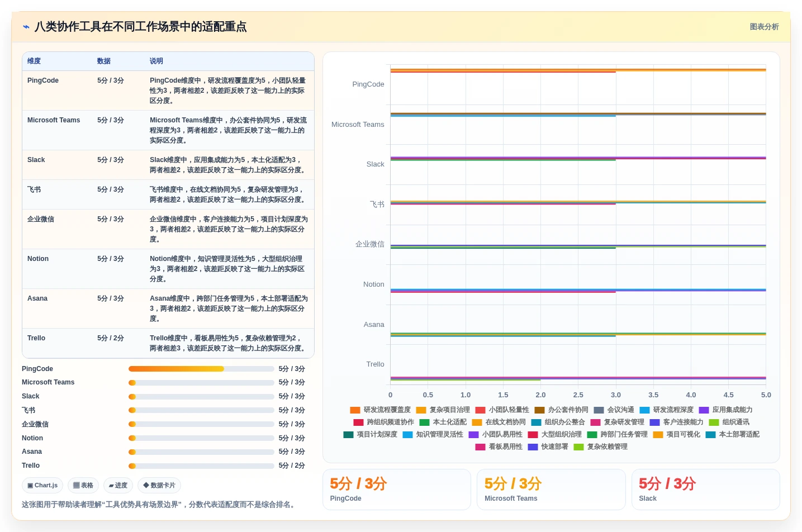Click the 飞书 label in progress list

[29, 410]
